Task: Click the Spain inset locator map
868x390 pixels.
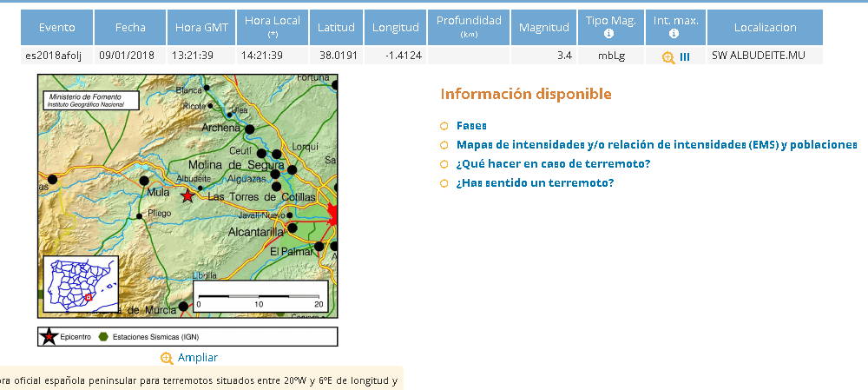Action: click(80, 282)
